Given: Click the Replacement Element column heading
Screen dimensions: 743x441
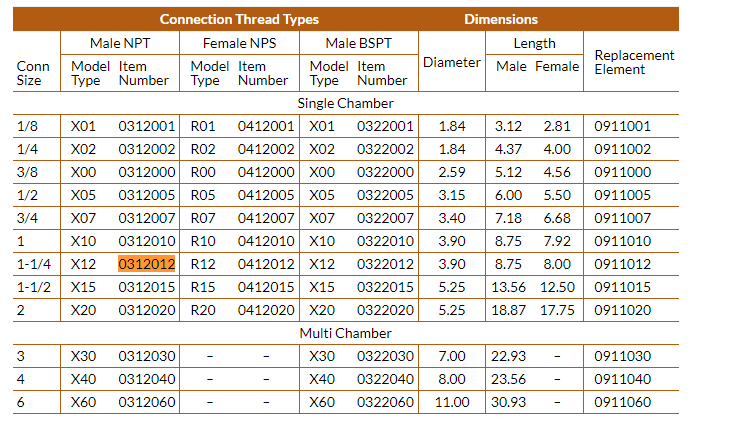Looking at the screenshot, I should (x=634, y=62).
